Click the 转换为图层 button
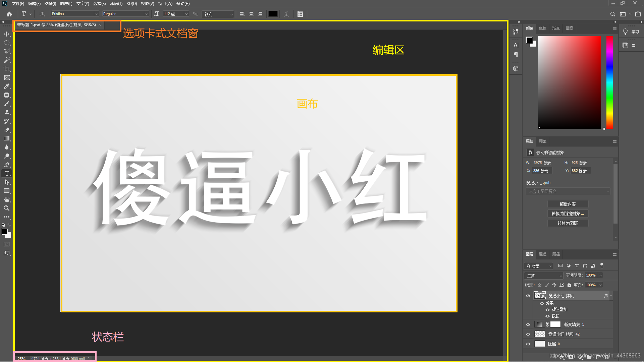Image resolution: width=644 pixels, height=362 pixels. pos(568,223)
